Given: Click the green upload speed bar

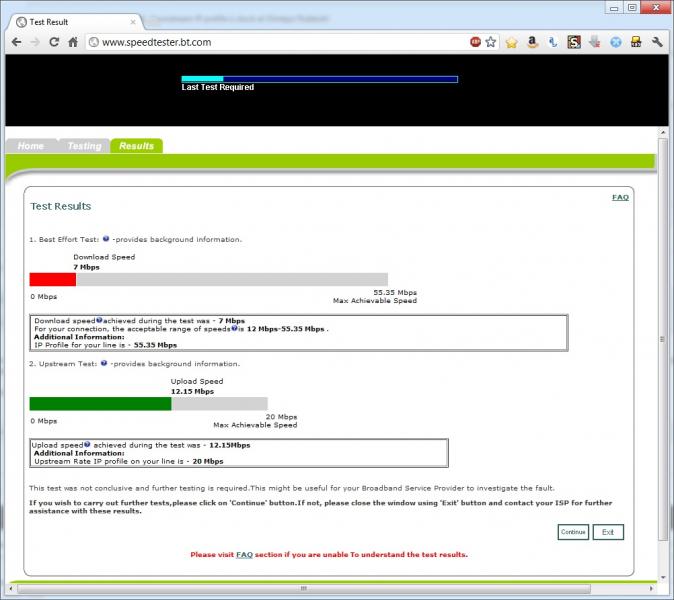Looking at the screenshot, I should [100, 404].
